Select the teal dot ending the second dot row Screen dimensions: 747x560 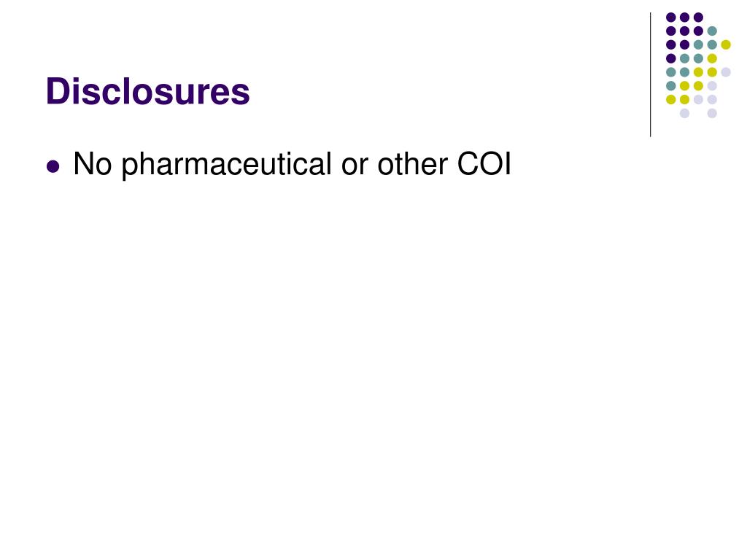pos(712,31)
